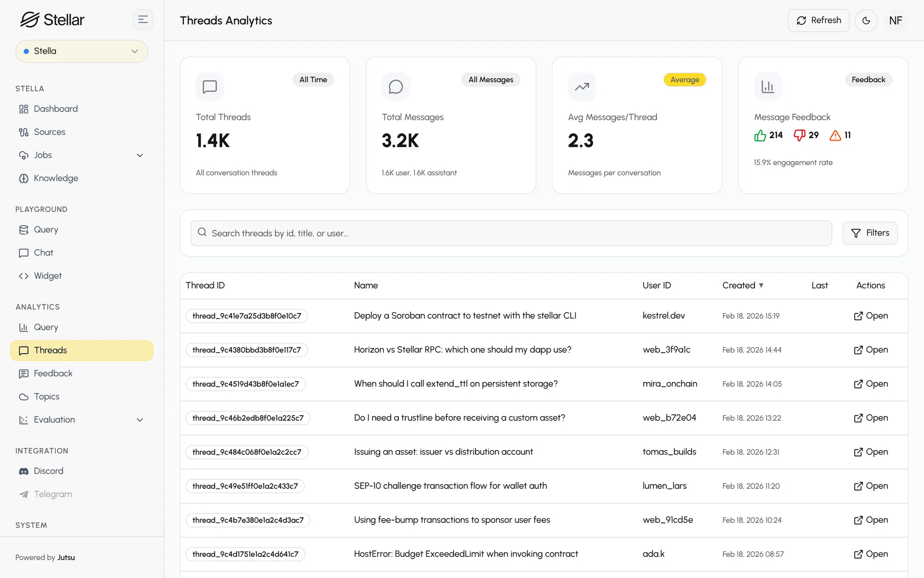Viewport: 924px width, 578px height.
Task: Open the web_3f9a1c Horizon thread
Action: click(x=871, y=350)
